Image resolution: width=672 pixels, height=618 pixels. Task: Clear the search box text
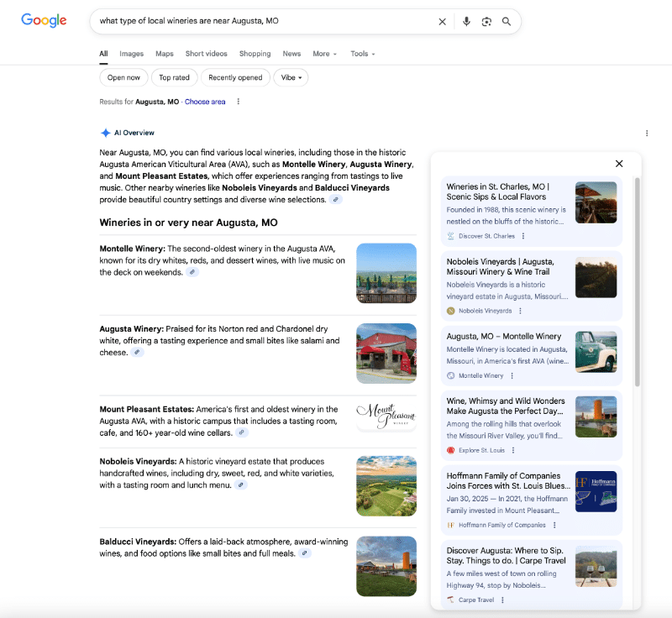[443, 21]
